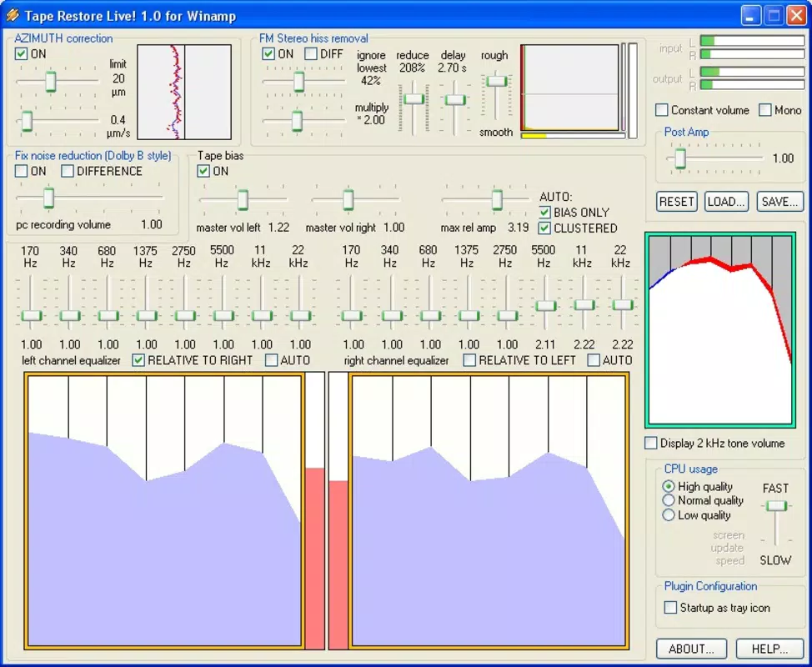
Task: Click the azimuth limit slider thumb
Action: tap(50, 82)
